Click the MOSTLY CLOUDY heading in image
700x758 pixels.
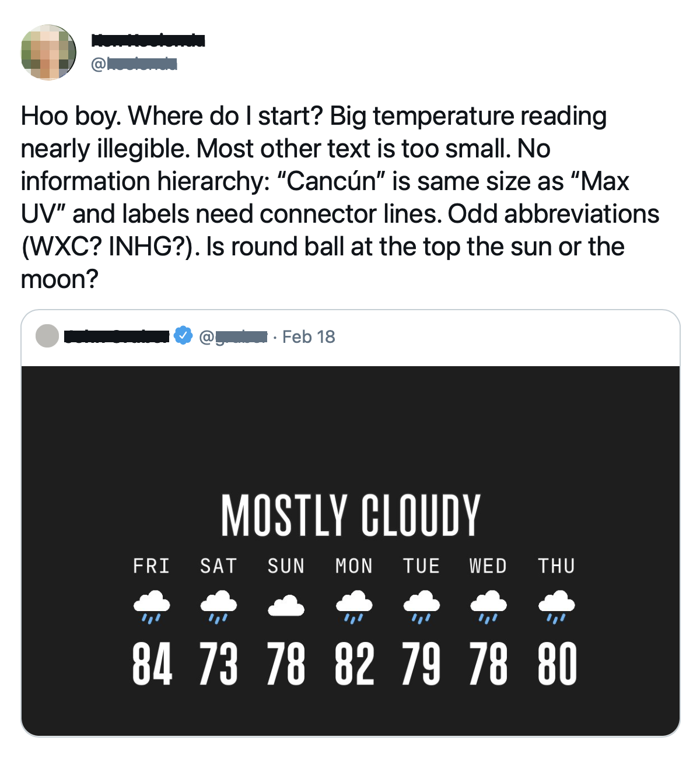tap(351, 515)
